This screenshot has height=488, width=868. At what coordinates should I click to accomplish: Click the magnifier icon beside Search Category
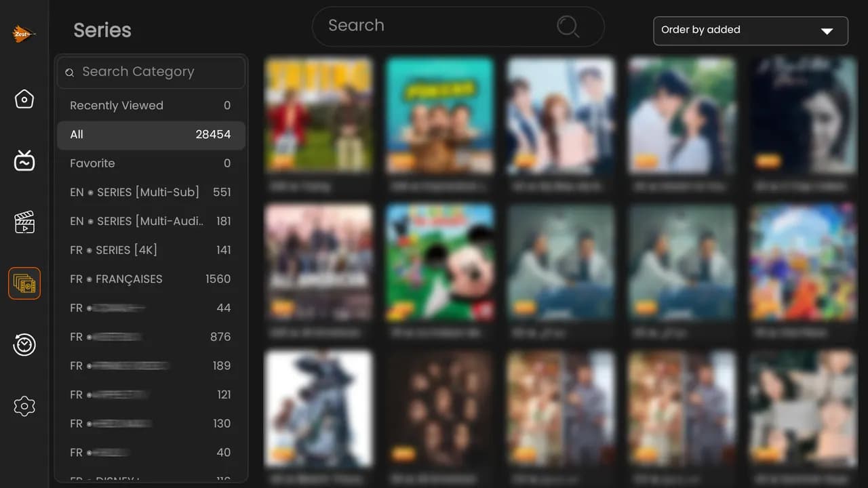point(70,73)
